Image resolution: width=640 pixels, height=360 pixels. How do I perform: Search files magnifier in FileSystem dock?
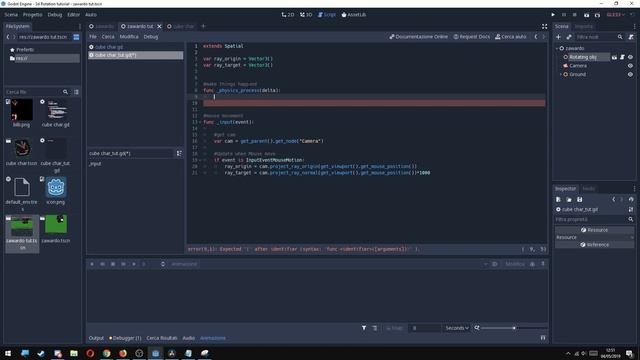coord(65,92)
